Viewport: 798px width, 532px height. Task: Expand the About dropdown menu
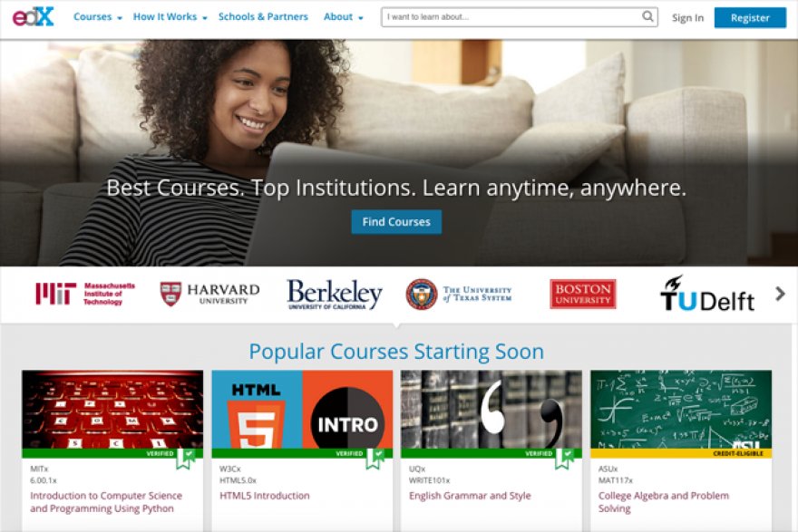[x=344, y=17]
